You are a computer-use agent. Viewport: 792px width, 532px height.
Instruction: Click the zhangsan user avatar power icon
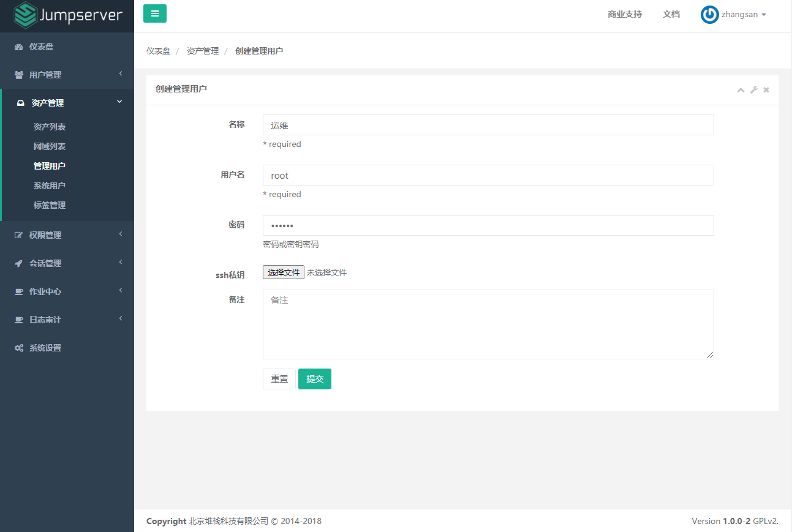click(x=709, y=15)
